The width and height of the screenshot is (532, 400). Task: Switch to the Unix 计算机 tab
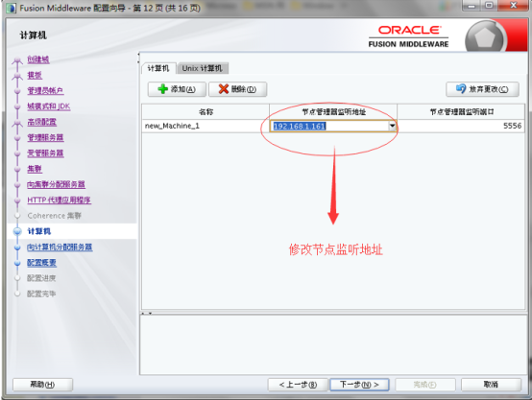(203, 68)
